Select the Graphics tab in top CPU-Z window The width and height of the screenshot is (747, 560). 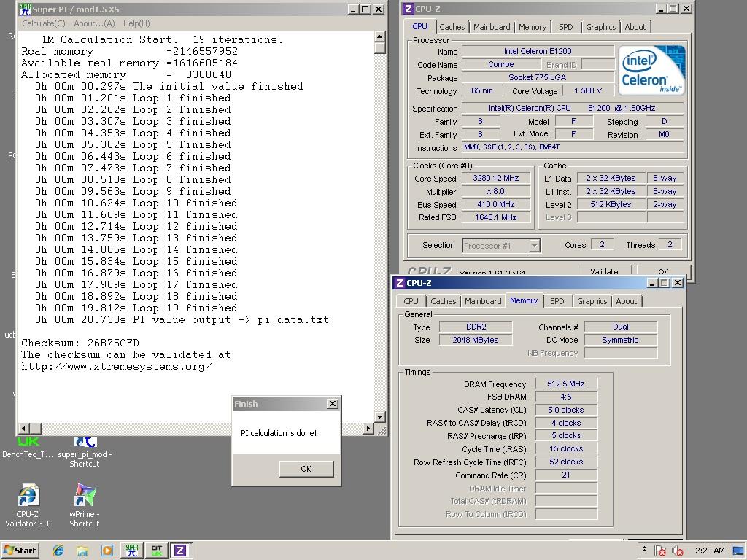(x=600, y=27)
